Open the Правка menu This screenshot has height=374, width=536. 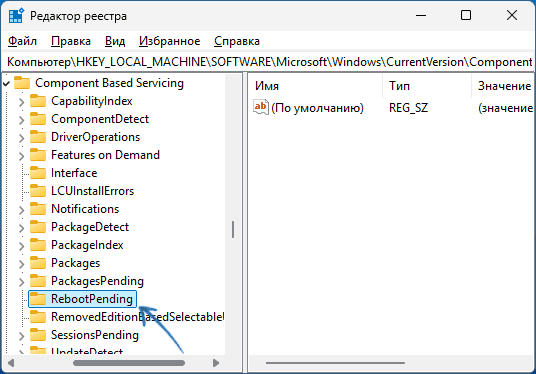point(71,41)
